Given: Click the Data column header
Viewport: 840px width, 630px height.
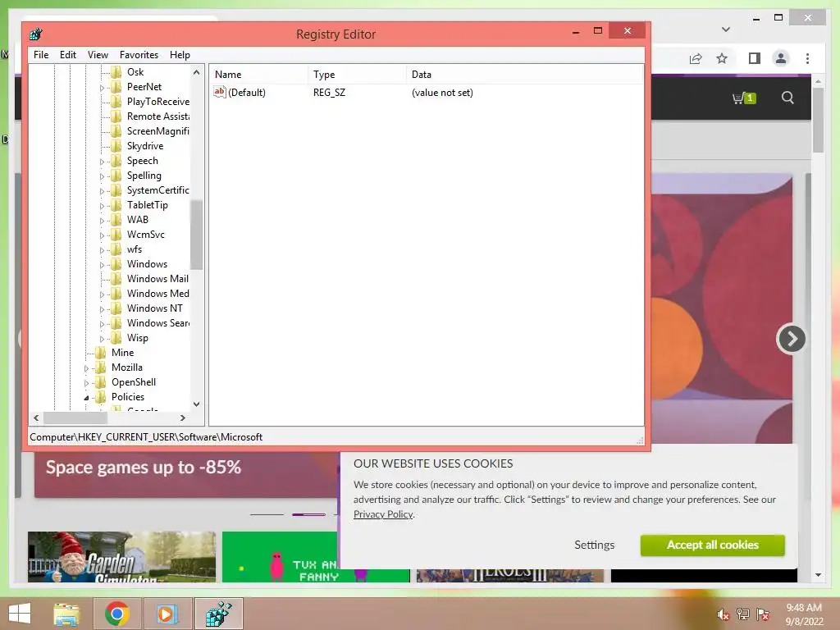Looking at the screenshot, I should pyautogui.click(x=525, y=75).
